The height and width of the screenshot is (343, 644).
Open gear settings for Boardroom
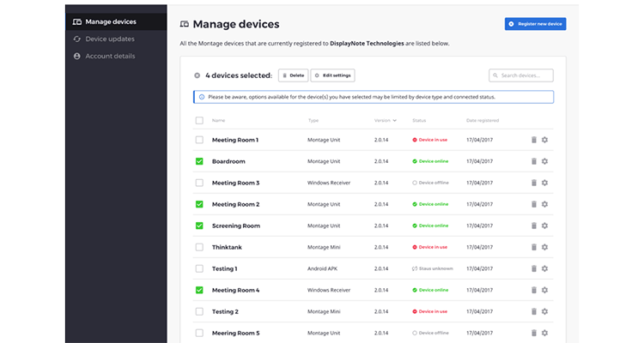click(x=544, y=161)
